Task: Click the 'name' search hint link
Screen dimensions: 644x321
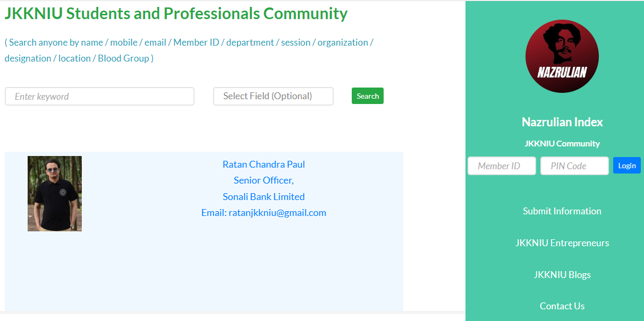Action: [x=91, y=42]
